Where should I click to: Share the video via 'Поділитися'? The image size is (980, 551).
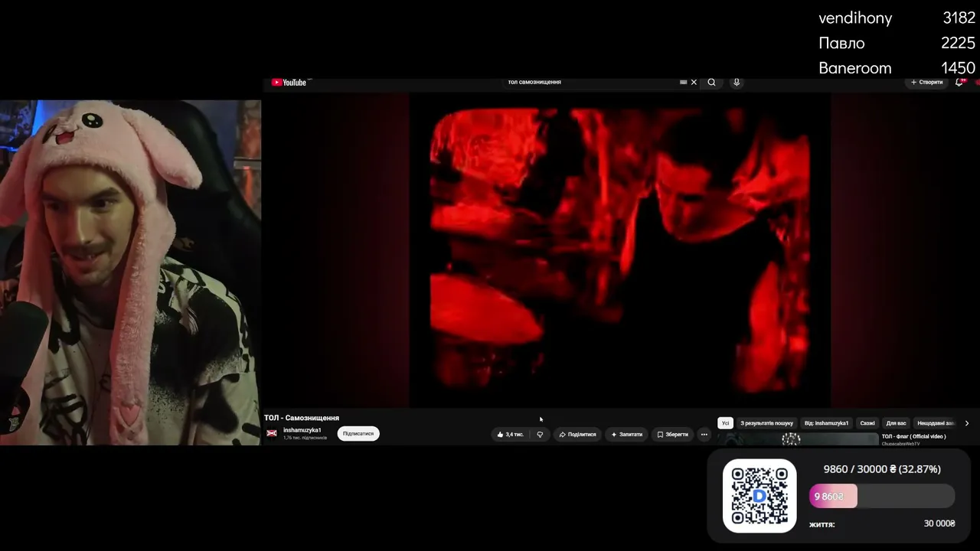577,434
